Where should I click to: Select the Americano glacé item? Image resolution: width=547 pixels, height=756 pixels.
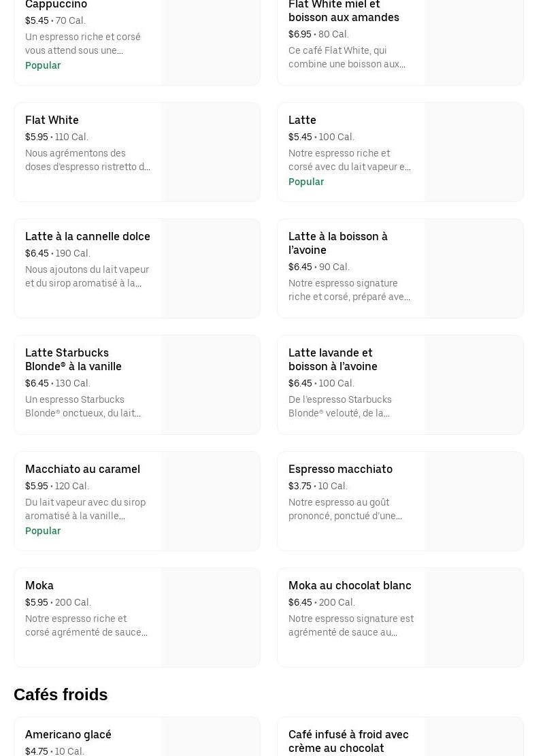tap(68, 734)
